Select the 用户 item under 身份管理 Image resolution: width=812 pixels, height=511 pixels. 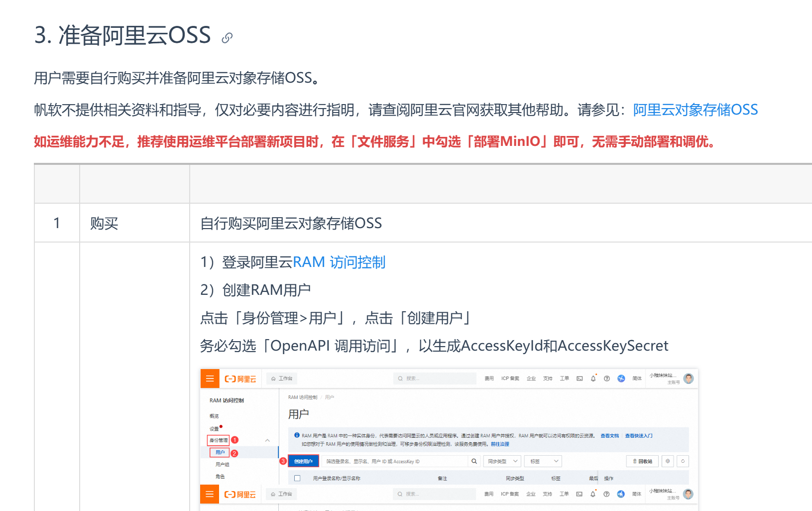[220, 452]
